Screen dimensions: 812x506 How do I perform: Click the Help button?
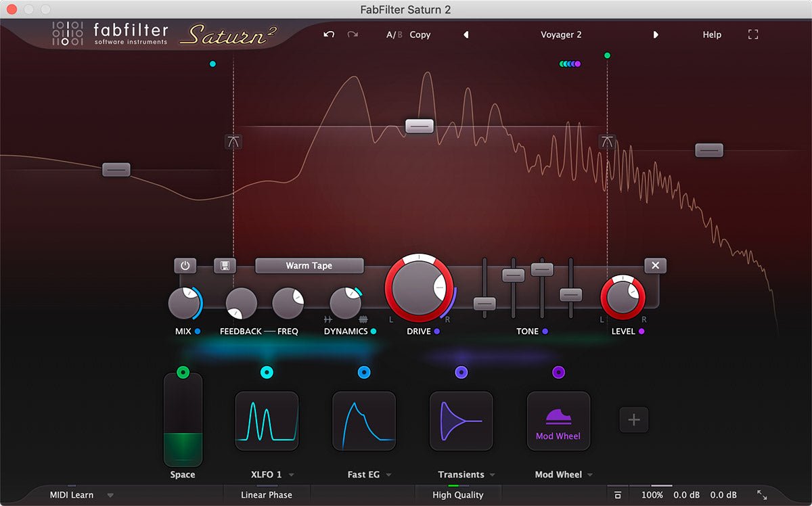click(711, 34)
